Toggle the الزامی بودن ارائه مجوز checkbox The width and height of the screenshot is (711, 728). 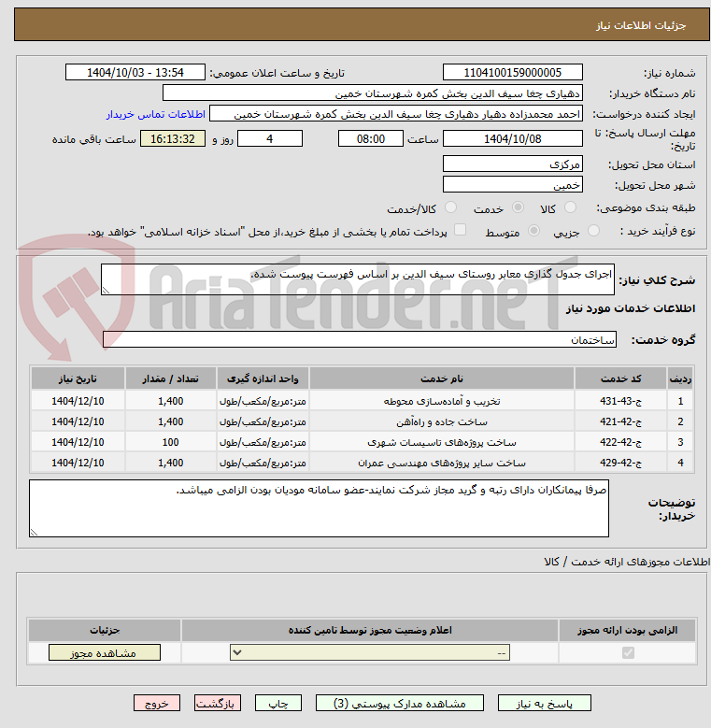tap(628, 653)
